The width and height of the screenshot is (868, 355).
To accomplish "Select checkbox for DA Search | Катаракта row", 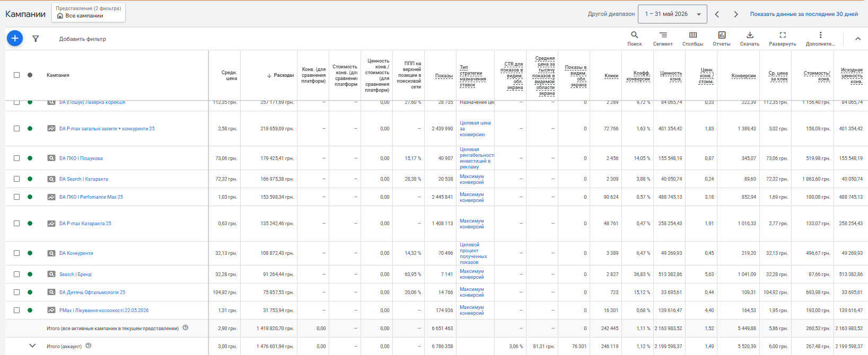I will coord(16,179).
